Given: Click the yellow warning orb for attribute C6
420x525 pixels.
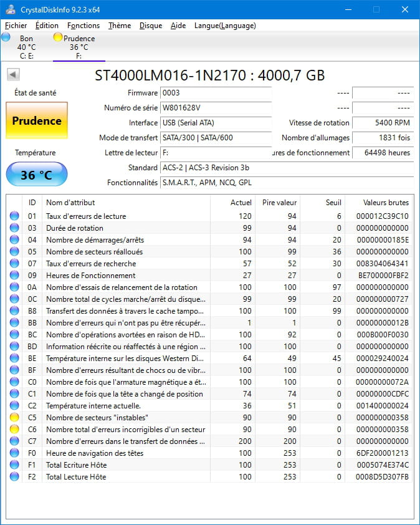Looking at the screenshot, I should pyautogui.click(x=14, y=429).
